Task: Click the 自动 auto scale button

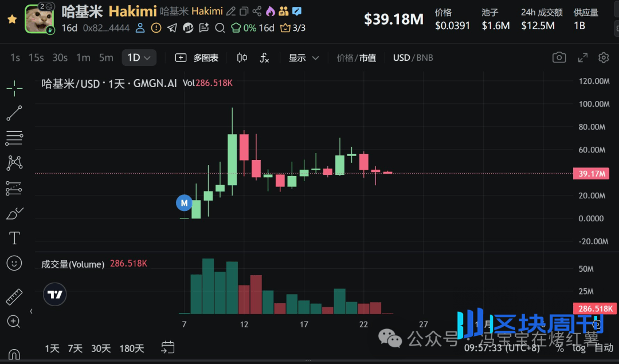Action: coord(604,348)
